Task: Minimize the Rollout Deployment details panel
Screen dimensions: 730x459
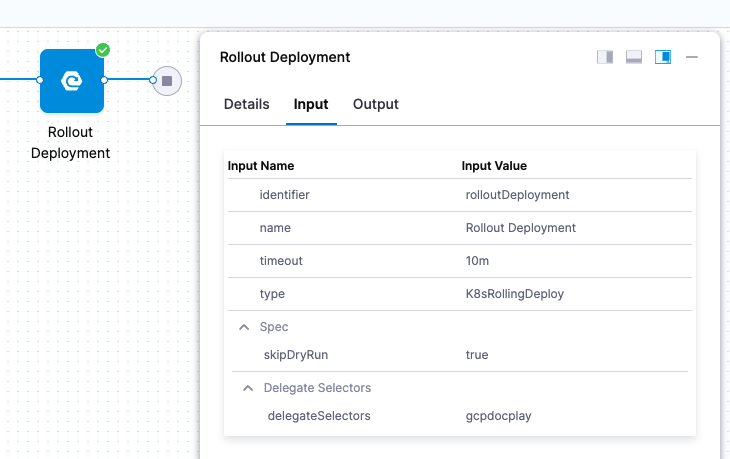Action: pyautogui.click(x=692, y=57)
